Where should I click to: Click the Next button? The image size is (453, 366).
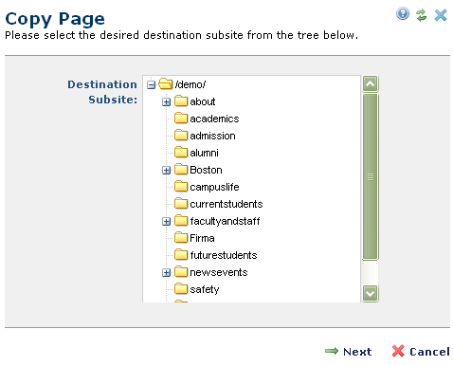[348, 352]
